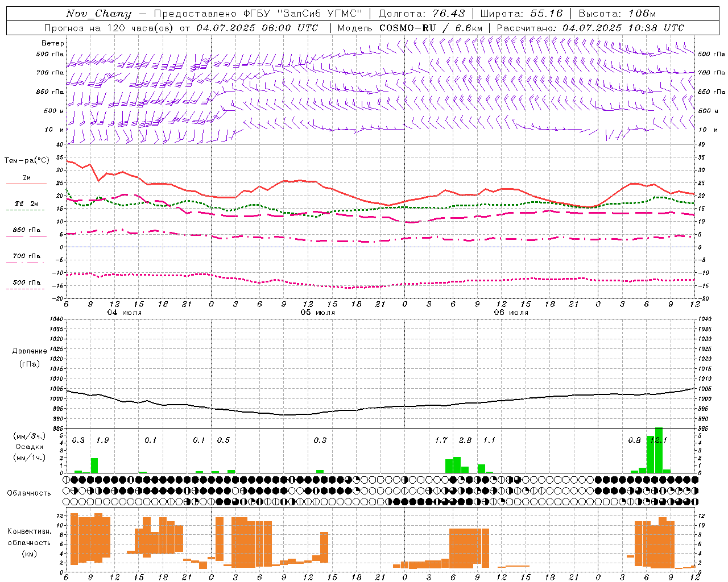Click the "Осадки" precipitation label
The image size is (728, 582).
pos(28,447)
